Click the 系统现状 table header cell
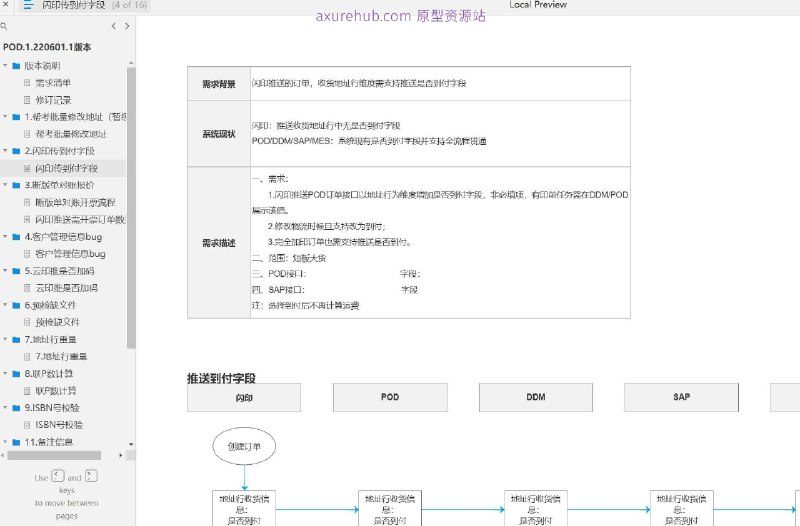800x526 pixels. [x=219, y=134]
